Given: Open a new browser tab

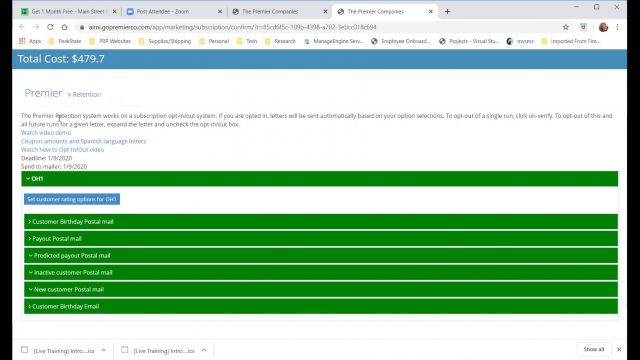Looking at the screenshot, I should point(447,11).
